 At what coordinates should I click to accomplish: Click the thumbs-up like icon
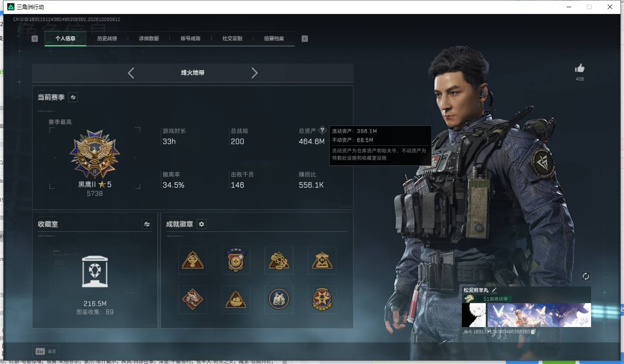point(580,68)
